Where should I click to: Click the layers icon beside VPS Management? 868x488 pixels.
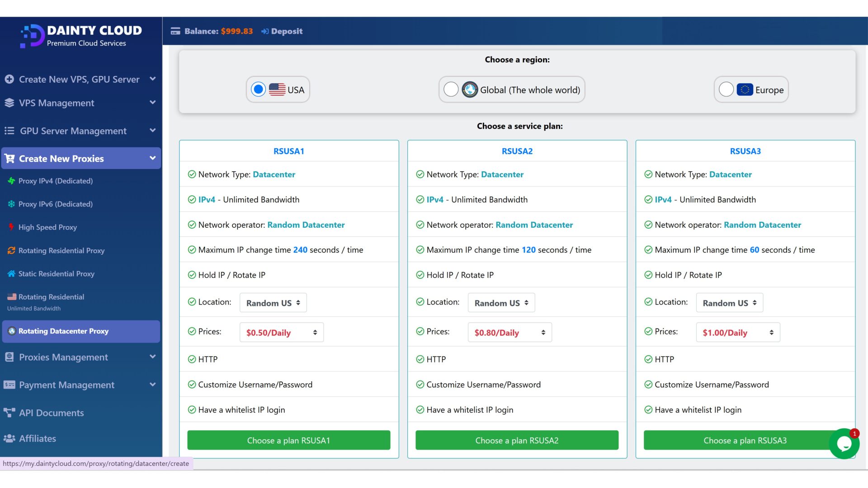tap(9, 103)
